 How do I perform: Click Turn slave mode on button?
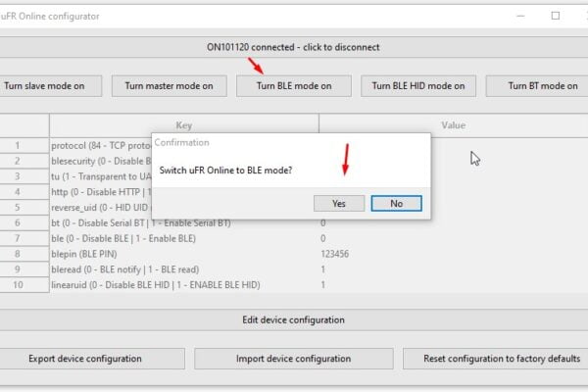(x=51, y=86)
